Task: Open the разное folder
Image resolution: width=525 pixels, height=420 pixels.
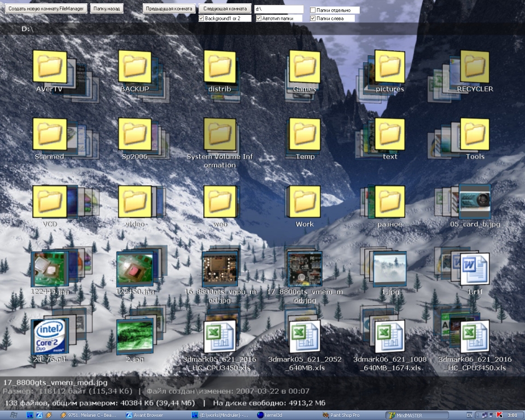Action: click(x=390, y=202)
